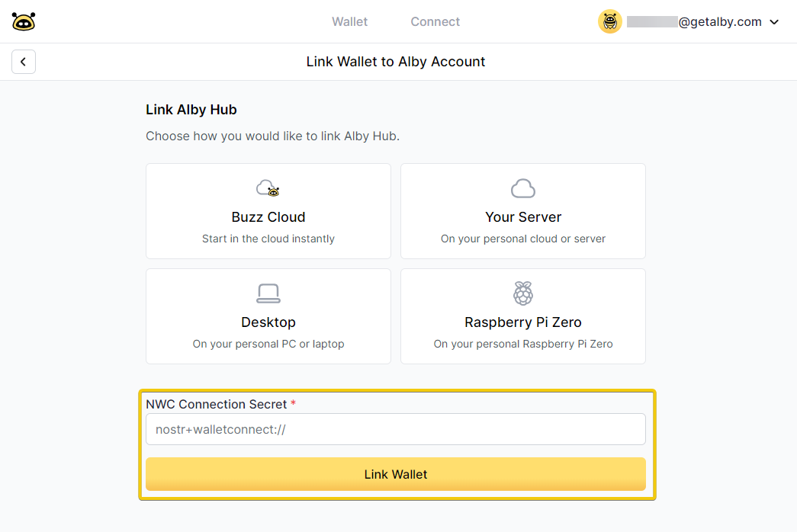The height and width of the screenshot is (532, 797).
Task: Click the back arrow button
Action: 24,62
